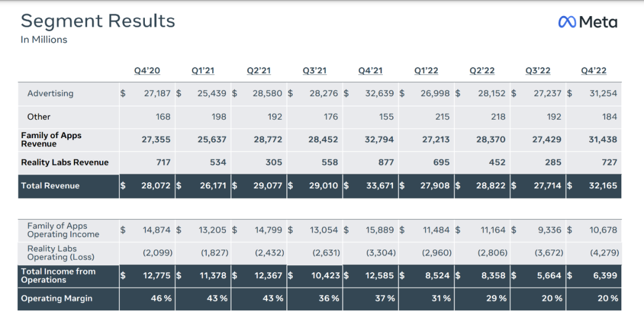The image size is (644, 318).
Task: Click the 27,187 advertising value
Action: coord(157,93)
